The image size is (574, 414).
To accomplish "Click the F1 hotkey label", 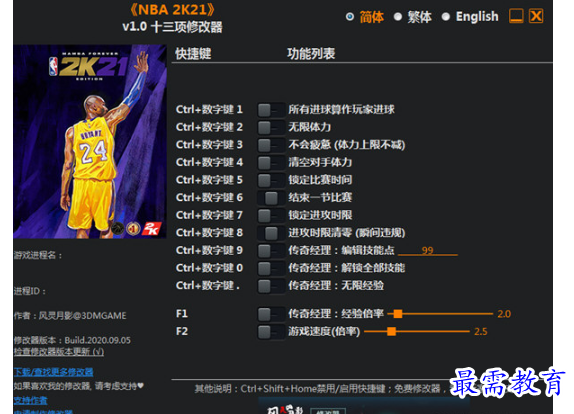I will (182, 314).
